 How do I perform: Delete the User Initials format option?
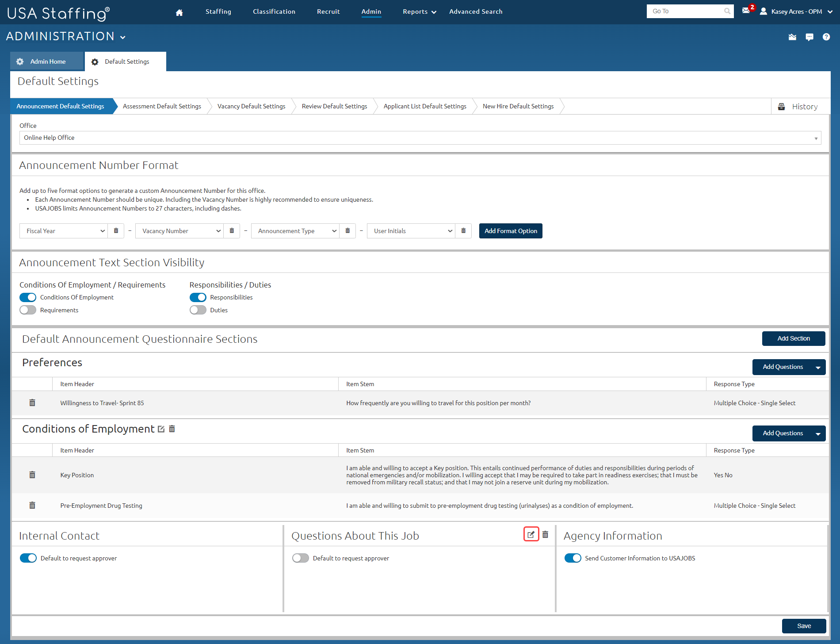tap(463, 231)
